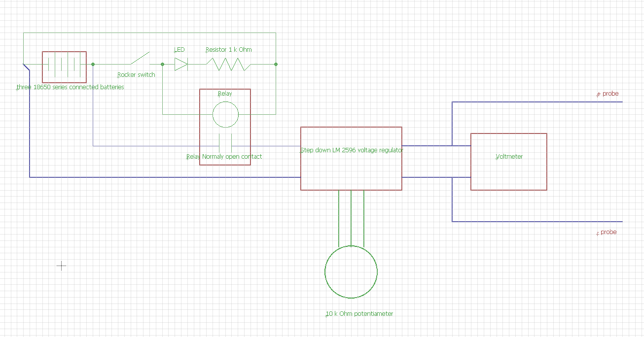Click the crosshair marker near bottom left

click(x=61, y=266)
